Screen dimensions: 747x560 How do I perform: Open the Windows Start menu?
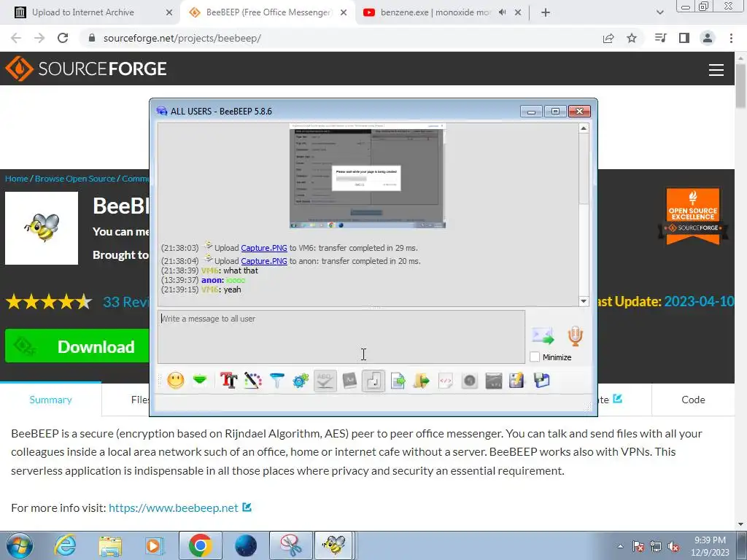point(18,545)
